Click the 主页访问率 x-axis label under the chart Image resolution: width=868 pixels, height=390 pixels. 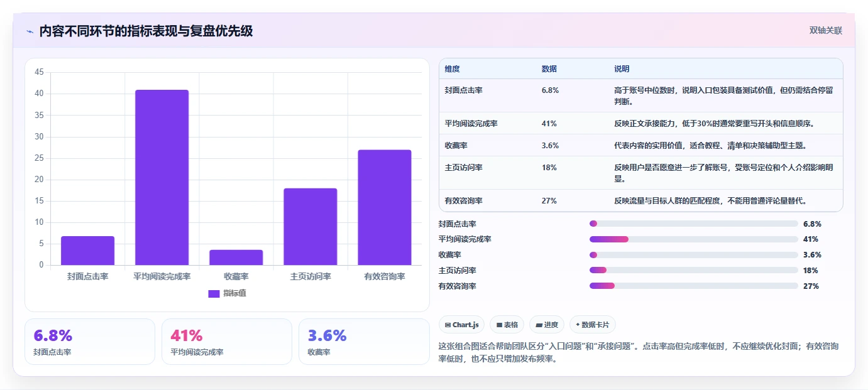point(310,276)
